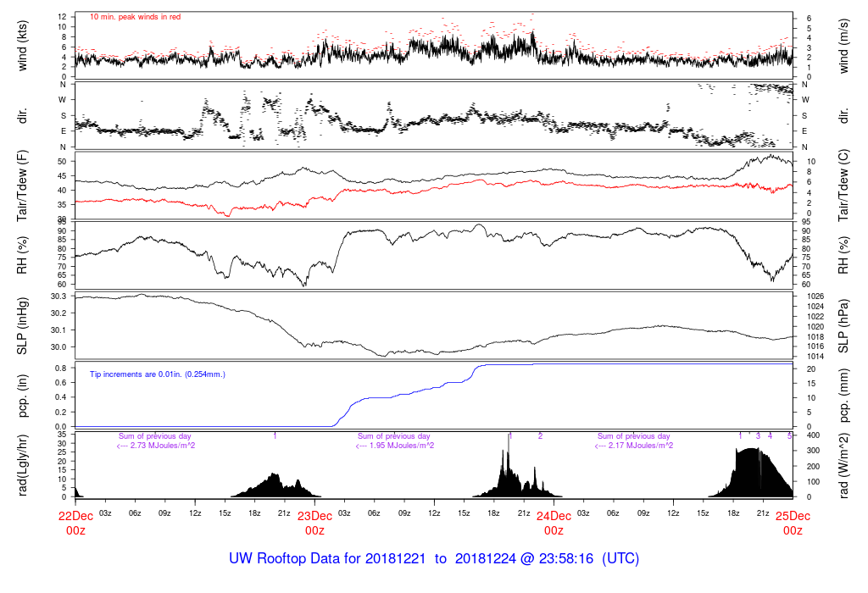Click the "rad (W/m^2)" axis label
This screenshot has height=593, width=868.
pos(843,465)
